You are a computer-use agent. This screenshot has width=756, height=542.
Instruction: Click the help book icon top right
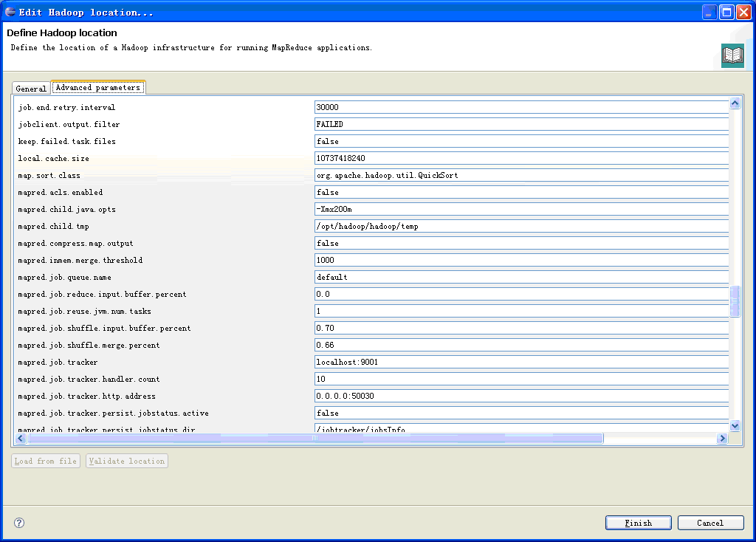732,55
